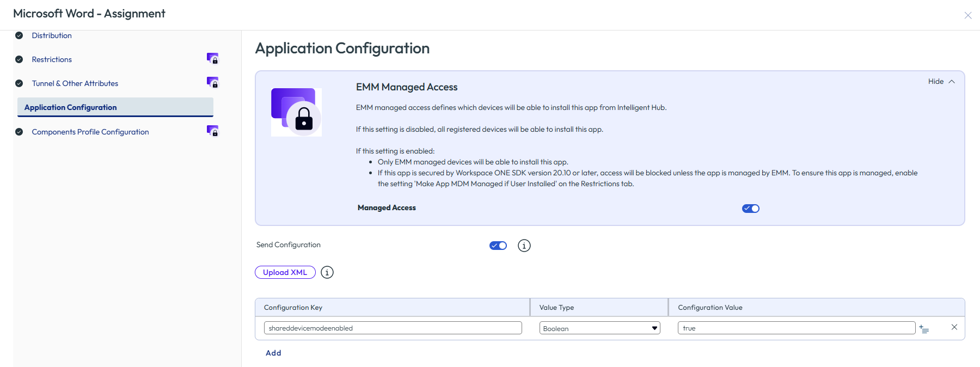Click the EMM Managed Access heading
This screenshot has width=980, height=367.
coord(407,87)
